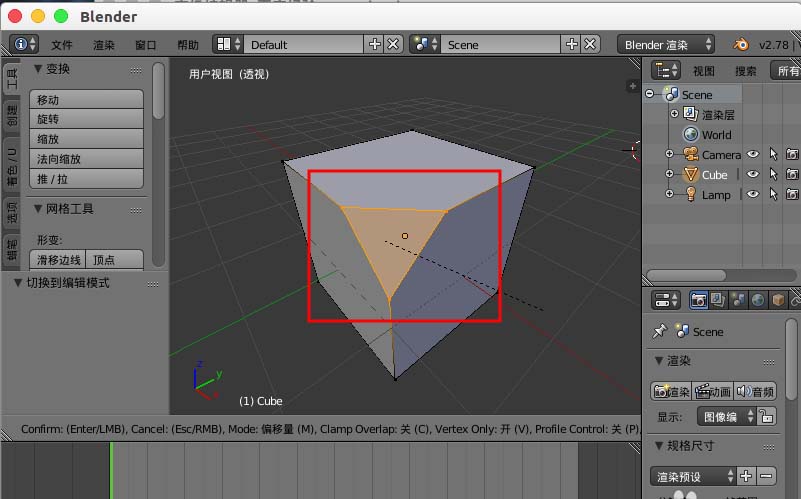This screenshot has height=499, width=801.
Task: Expand the render layers tree node
Action: tap(674, 113)
